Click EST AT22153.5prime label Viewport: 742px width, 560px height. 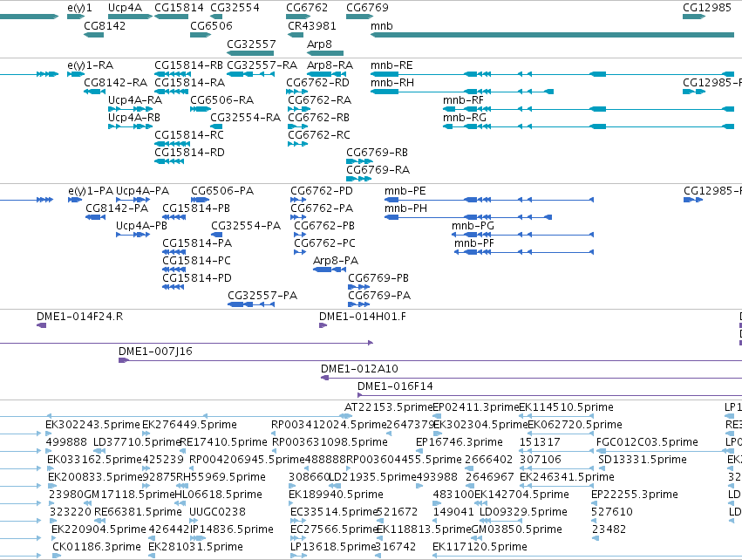389,407
